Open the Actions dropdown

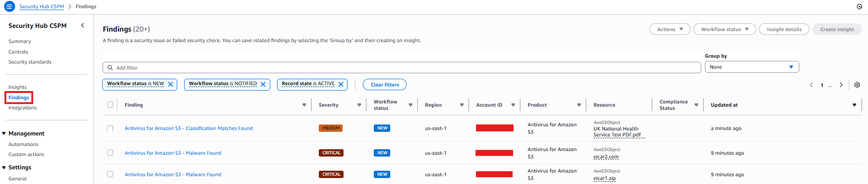[670, 29]
